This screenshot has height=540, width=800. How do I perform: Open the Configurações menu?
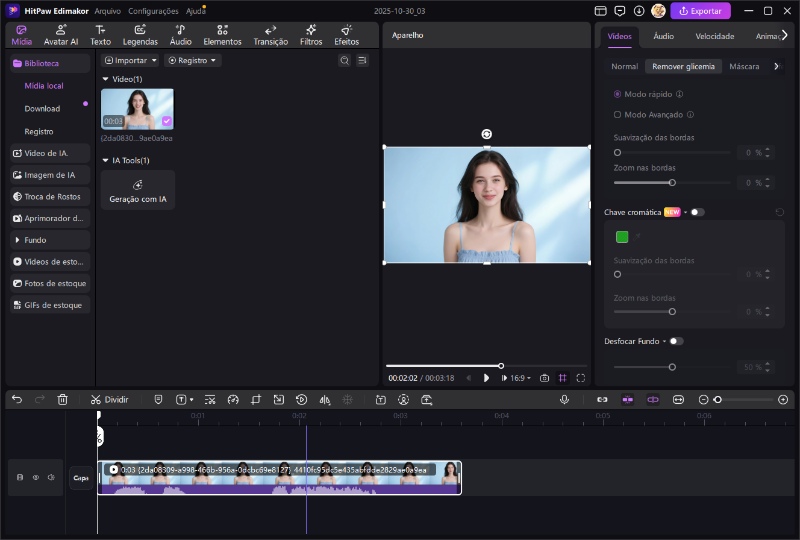pyautogui.click(x=153, y=11)
